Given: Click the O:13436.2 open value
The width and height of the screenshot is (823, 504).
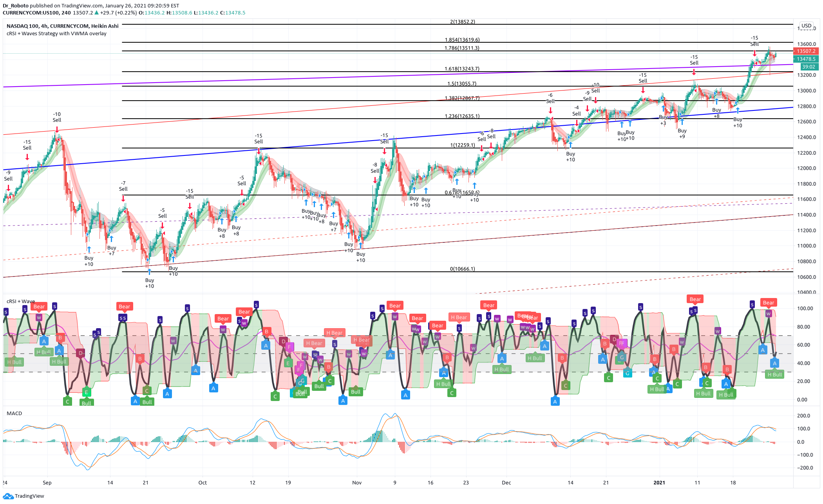Looking at the screenshot, I should pos(152,13).
